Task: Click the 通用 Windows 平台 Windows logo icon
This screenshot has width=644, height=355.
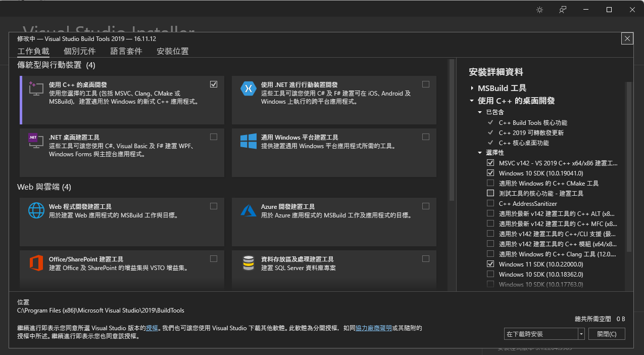Action: pyautogui.click(x=248, y=142)
